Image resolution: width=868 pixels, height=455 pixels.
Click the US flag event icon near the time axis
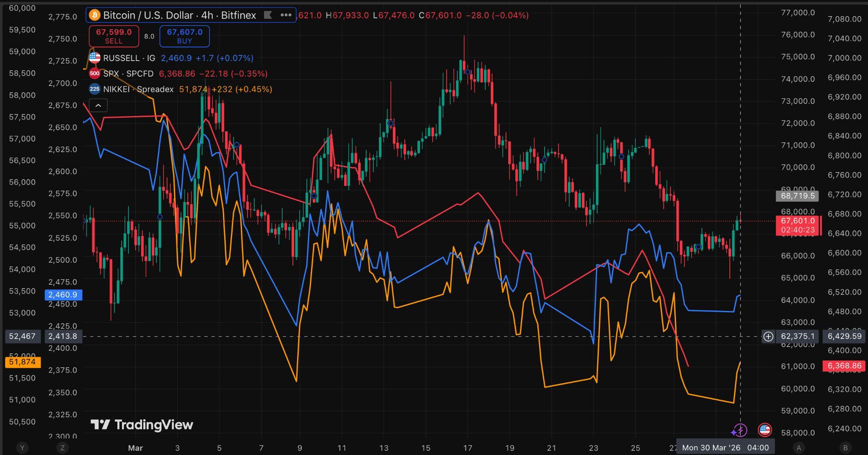click(765, 430)
